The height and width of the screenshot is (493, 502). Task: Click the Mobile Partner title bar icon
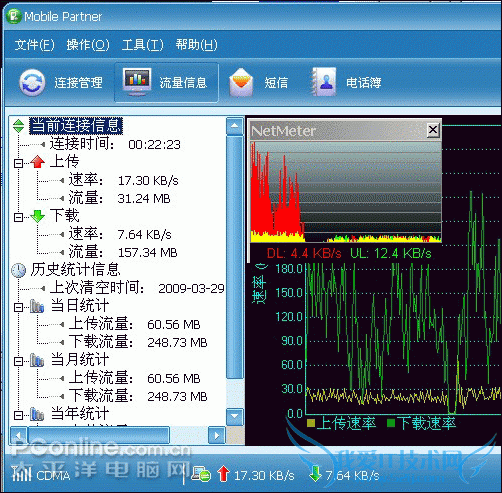point(14,16)
